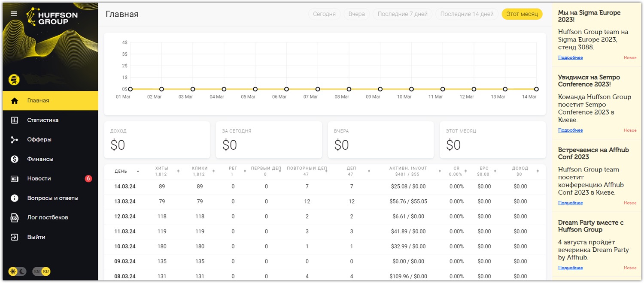Screen dimensions: 644x283
Task: Select the Последние 14 дней filter
Action: [x=467, y=14]
